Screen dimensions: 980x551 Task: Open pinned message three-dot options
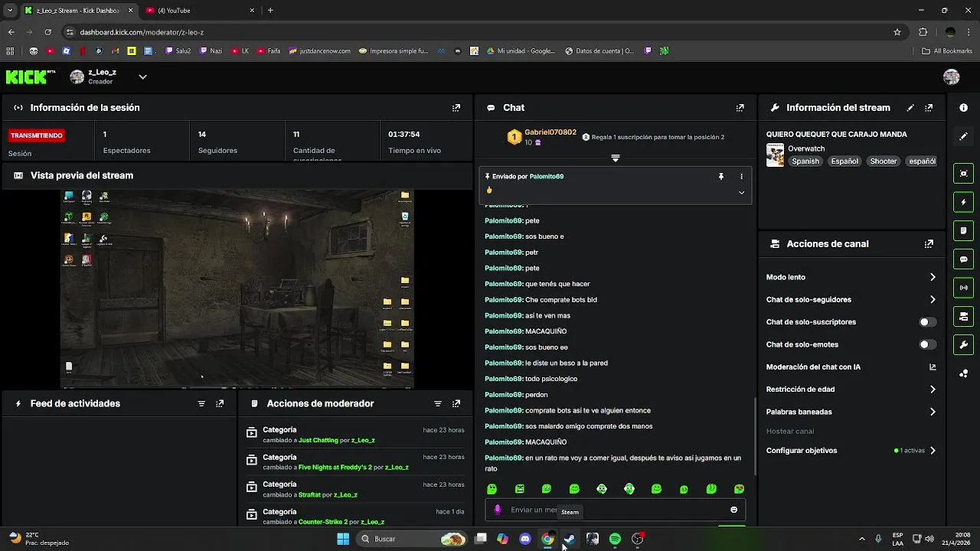(741, 177)
